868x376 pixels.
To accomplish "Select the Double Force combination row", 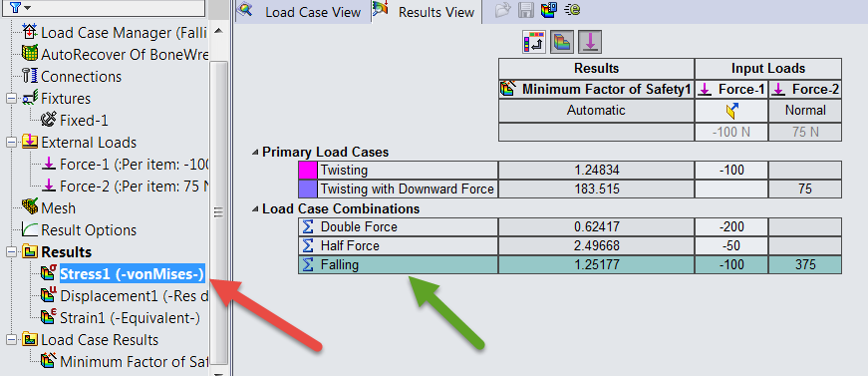I will pos(570,227).
